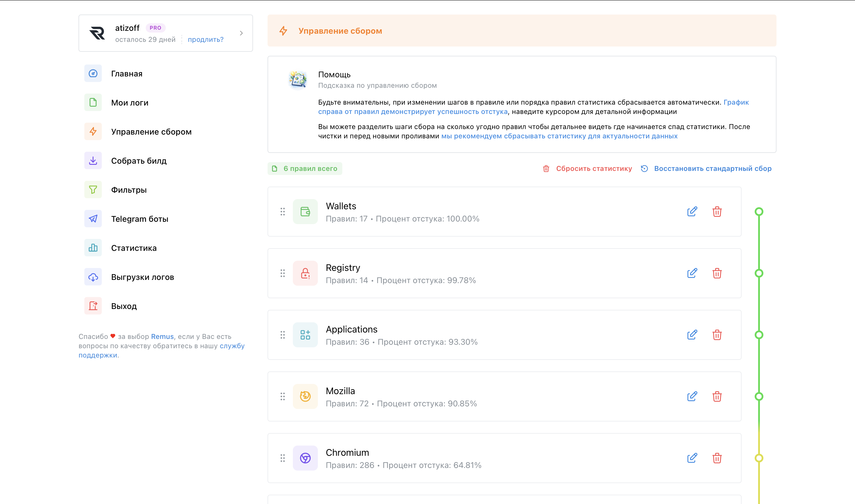Open the Статистика section
Viewport: 855px width, 504px height.
(x=133, y=248)
